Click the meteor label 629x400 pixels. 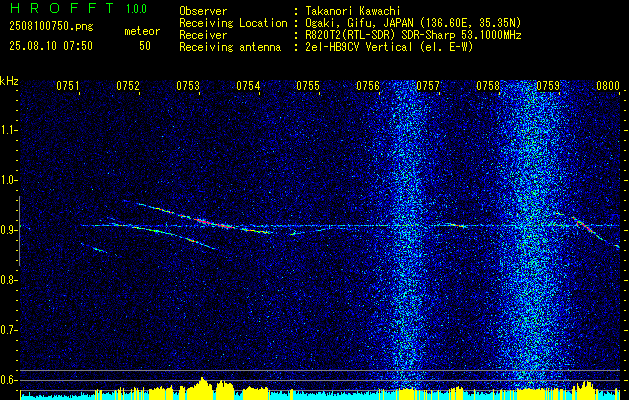[x=142, y=31]
